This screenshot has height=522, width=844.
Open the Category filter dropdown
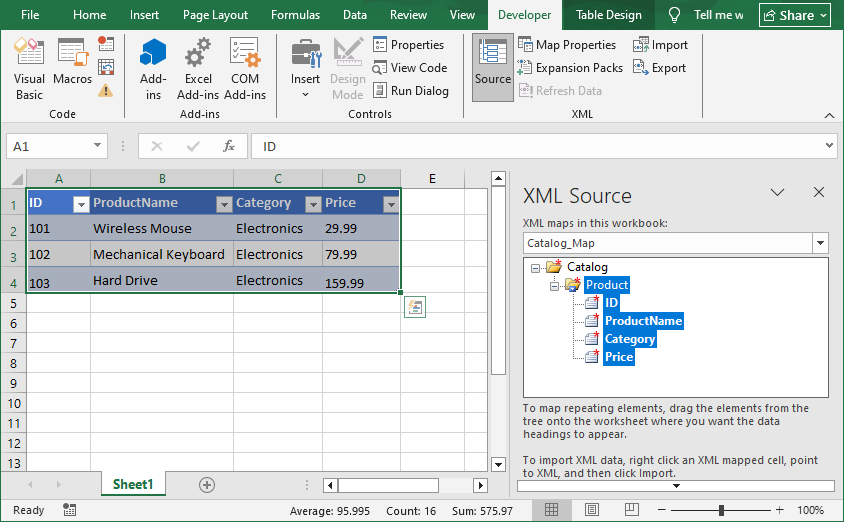coord(313,204)
